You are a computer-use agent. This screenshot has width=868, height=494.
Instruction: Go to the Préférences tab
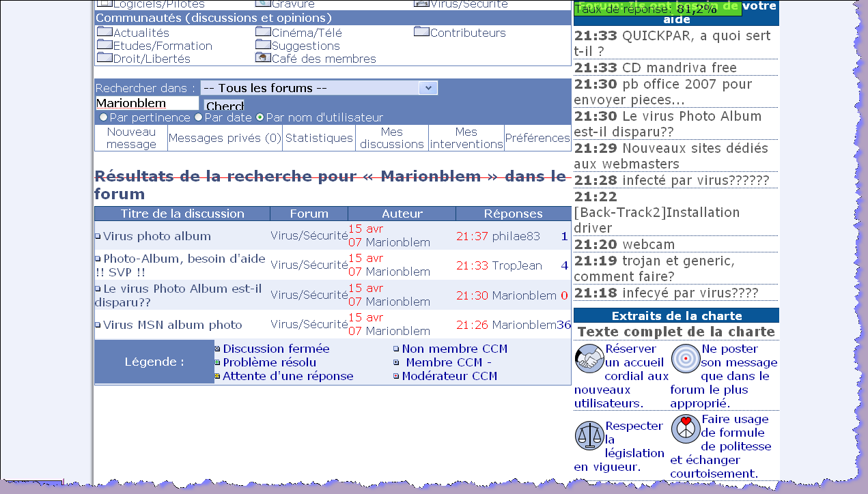[x=537, y=138]
